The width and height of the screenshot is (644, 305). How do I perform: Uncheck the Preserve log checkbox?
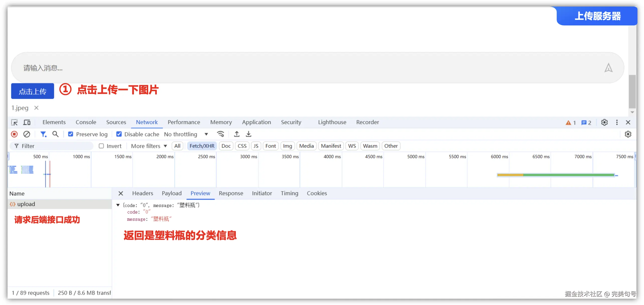pyautogui.click(x=71, y=134)
